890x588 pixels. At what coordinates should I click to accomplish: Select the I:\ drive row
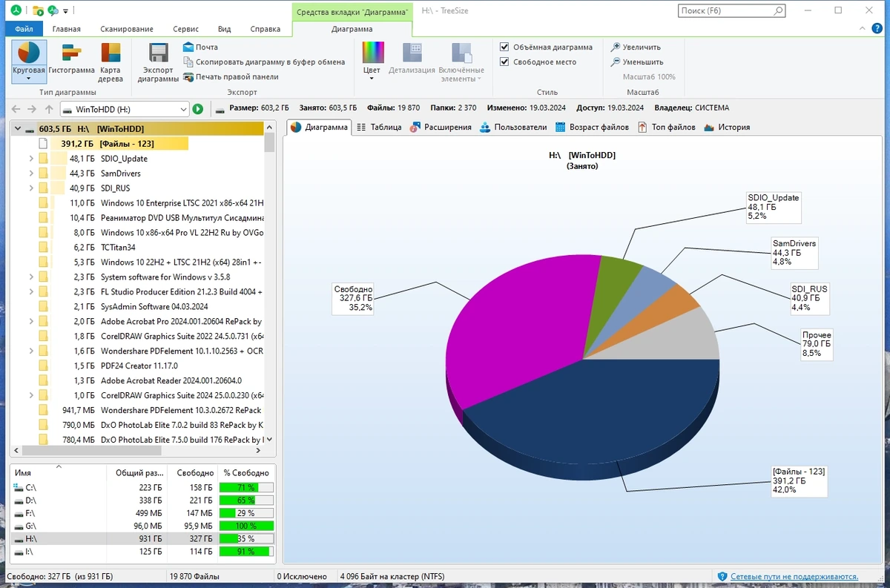click(x=142, y=552)
